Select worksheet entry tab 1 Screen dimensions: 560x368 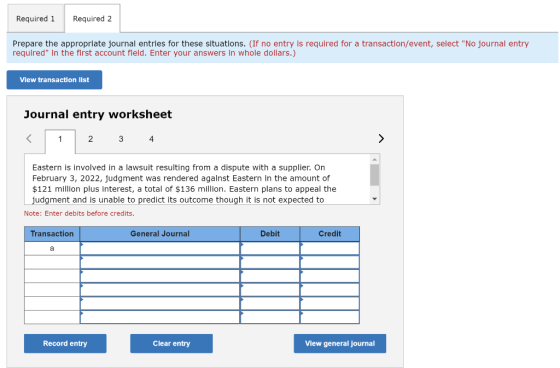60,139
